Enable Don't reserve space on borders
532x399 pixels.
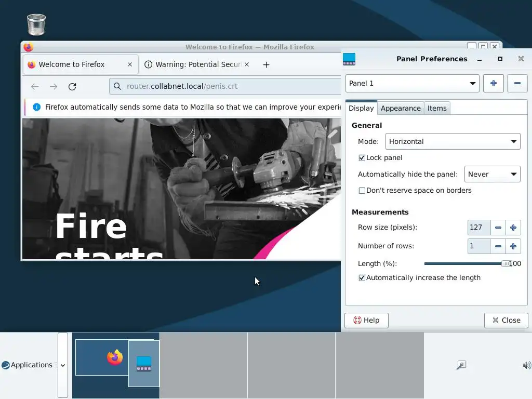coord(362,191)
